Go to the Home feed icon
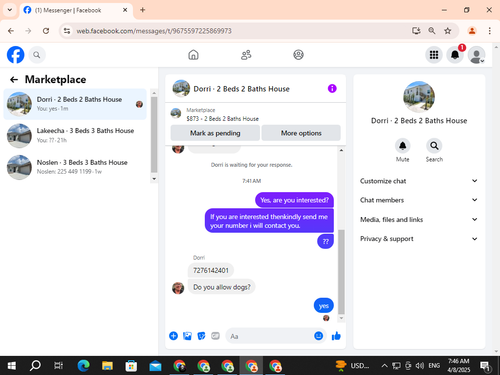 click(193, 55)
